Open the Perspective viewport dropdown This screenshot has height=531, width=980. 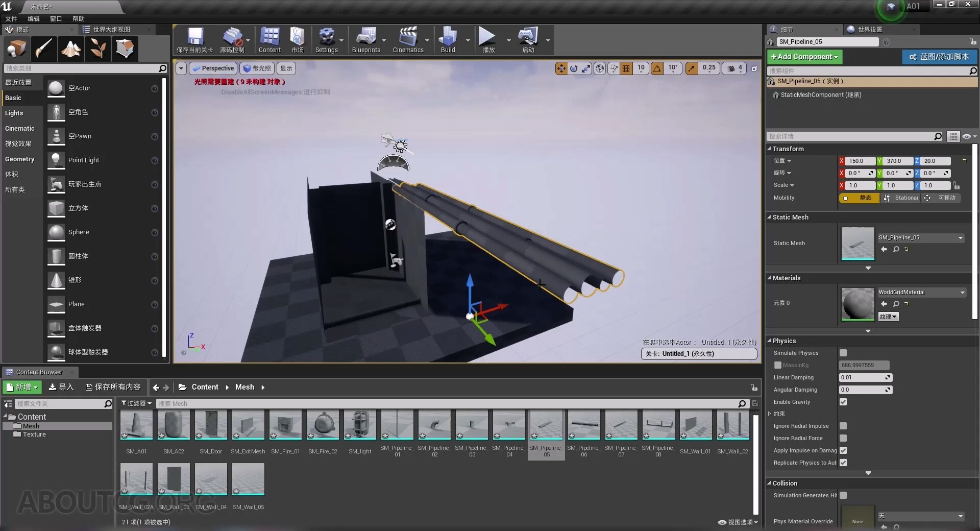pos(213,68)
